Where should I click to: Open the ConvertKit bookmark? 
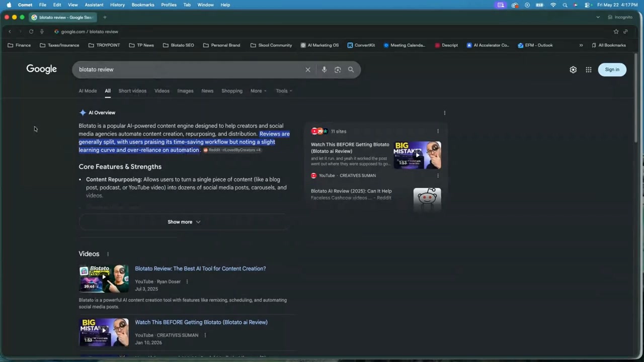coord(361,45)
